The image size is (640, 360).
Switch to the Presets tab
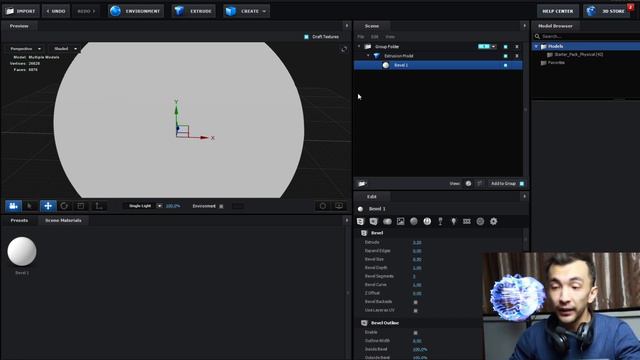point(19,220)
